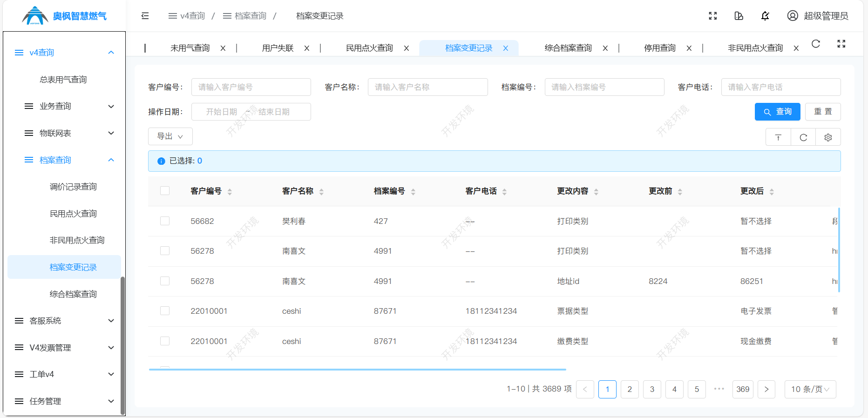Expand the 物联网表 sidebar submenu
Screen dimensions: 868x418
pyautogui.click(x=64, y=133)
